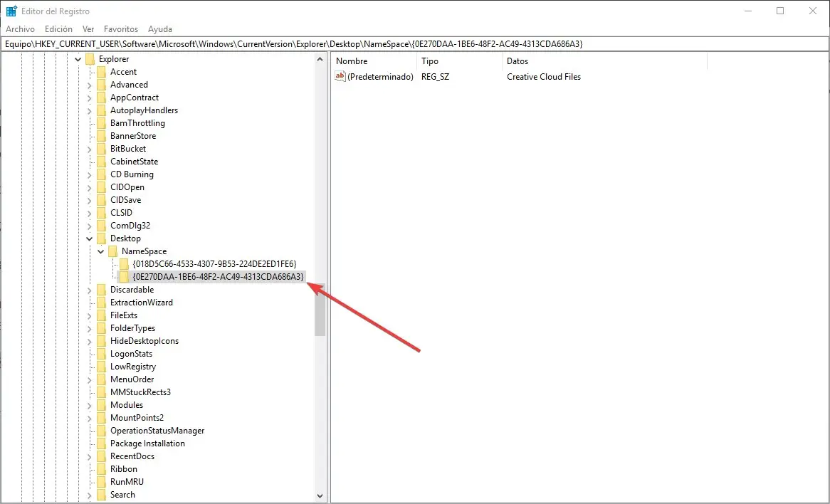Screen dimensions: 830x504
Task: Click the Registry Editor app icon in title bar
Action: pyautogui.click(x=11, y=11)
